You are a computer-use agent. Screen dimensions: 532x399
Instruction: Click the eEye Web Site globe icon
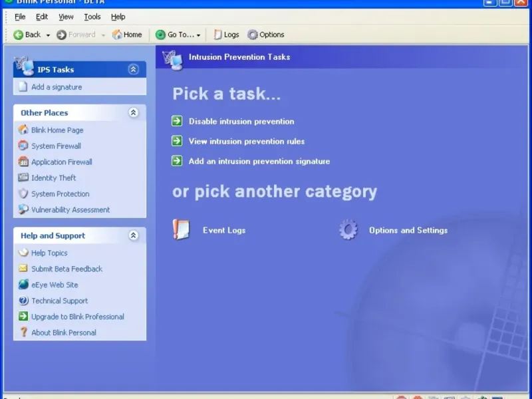click(x=23, y=285)
